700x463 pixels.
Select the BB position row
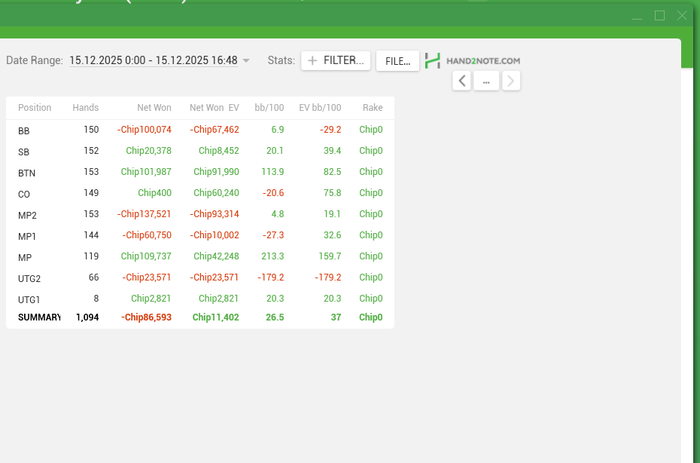(200, 130)
